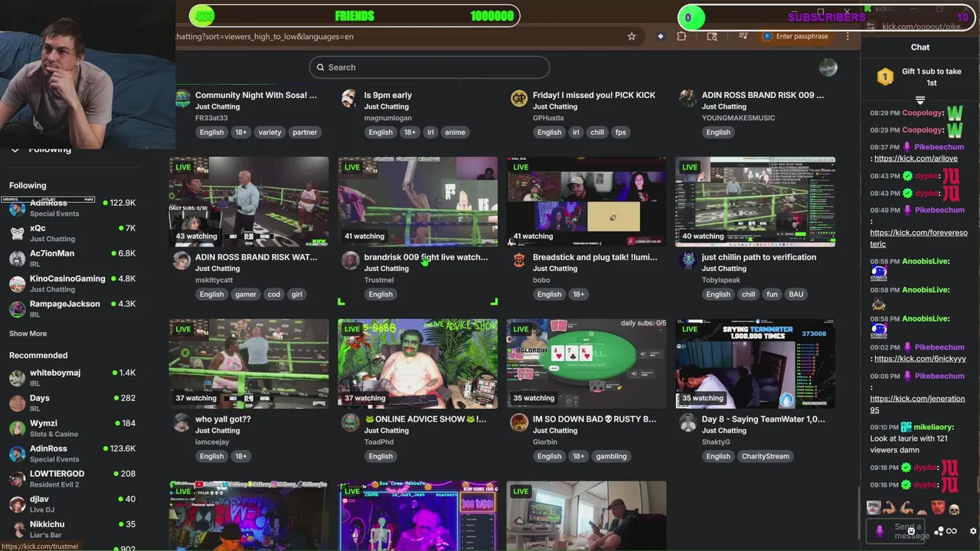
Task: Click the magnifier icon in the Search box
Action: 321,67
